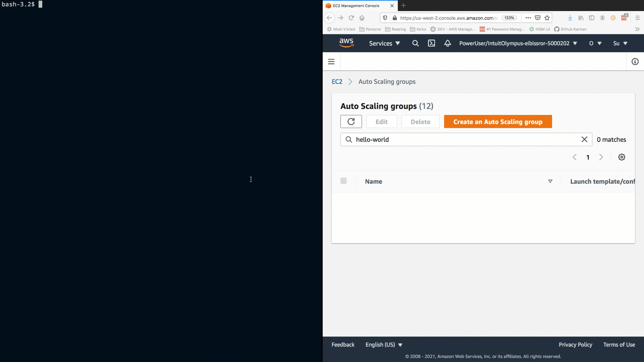Open AWS CloudShell terminal icon
Viewport: 644px width, 362px height.
click(x=431, y=43)
